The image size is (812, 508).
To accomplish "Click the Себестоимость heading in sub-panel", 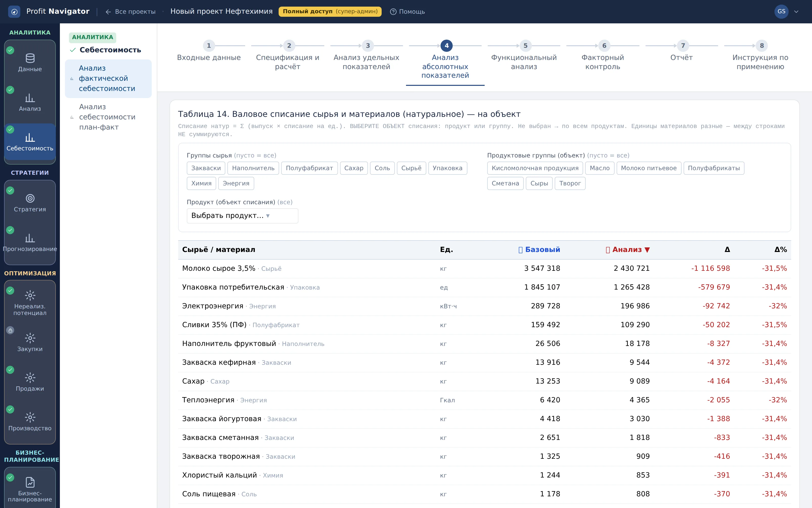I will point(110,50).
